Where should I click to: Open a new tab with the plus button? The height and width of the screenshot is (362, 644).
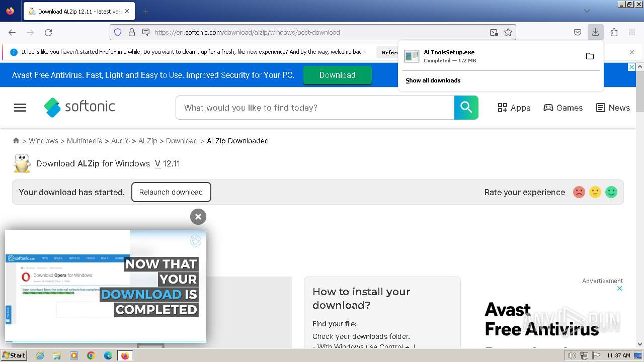coord(146,11)
